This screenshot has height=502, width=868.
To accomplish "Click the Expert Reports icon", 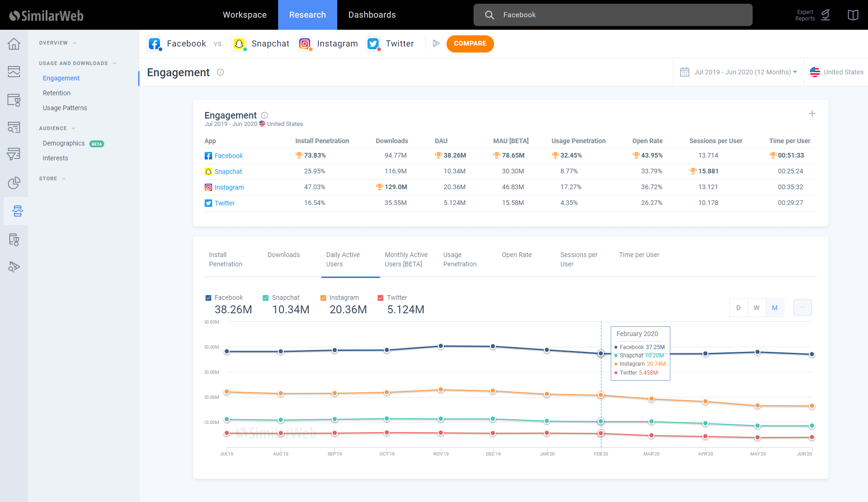I will point(825,15).
